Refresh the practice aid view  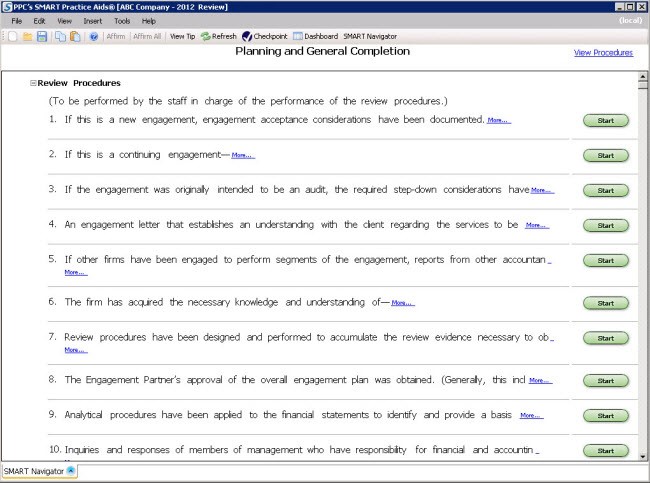click(219, 36)
